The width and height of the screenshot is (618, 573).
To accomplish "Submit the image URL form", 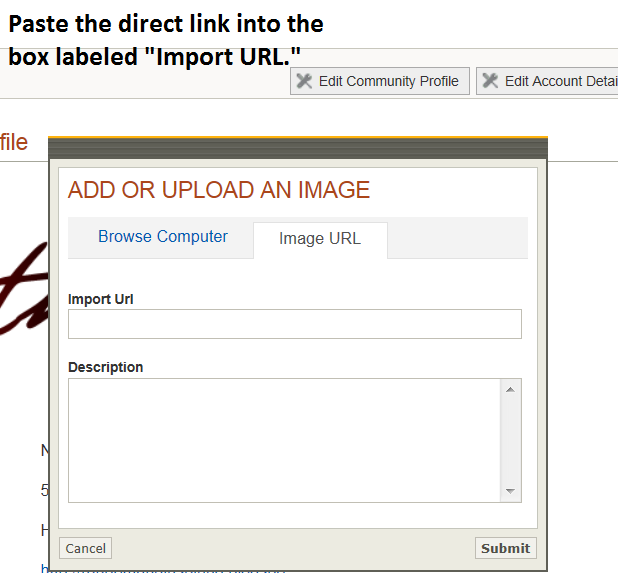I will (505, 548).
